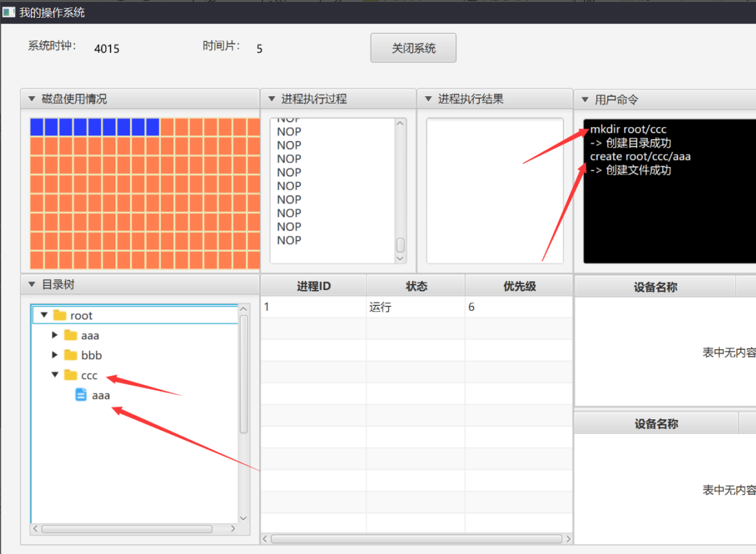Select the aaa file icon inside ccc

pyautogui.click(x=81, y=395)
